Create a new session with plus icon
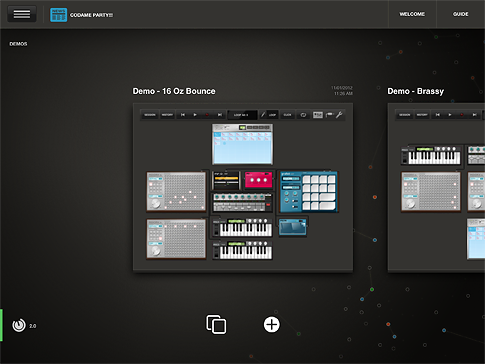Viewport: 485px width, 364px height. (x=272, y=324)
